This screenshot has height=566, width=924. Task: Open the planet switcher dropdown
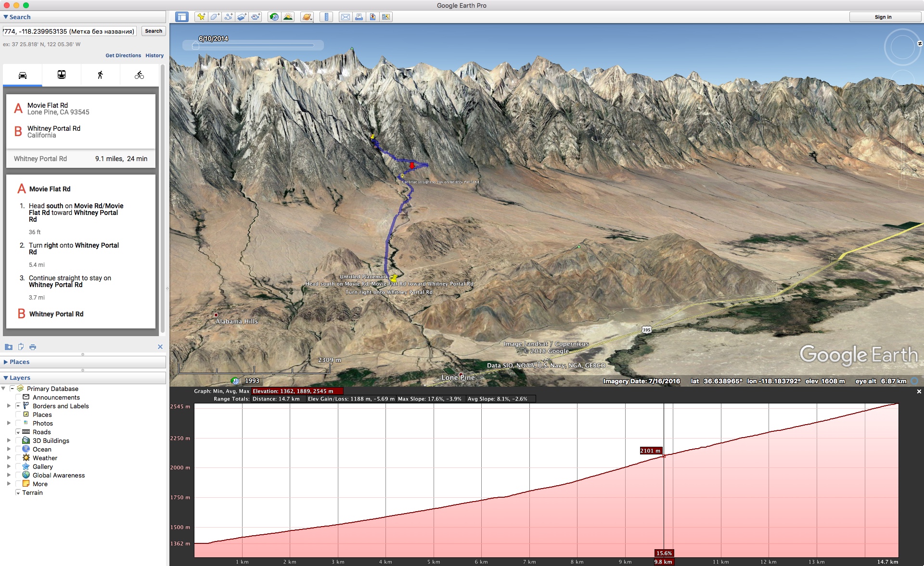[x=307, y=17]
